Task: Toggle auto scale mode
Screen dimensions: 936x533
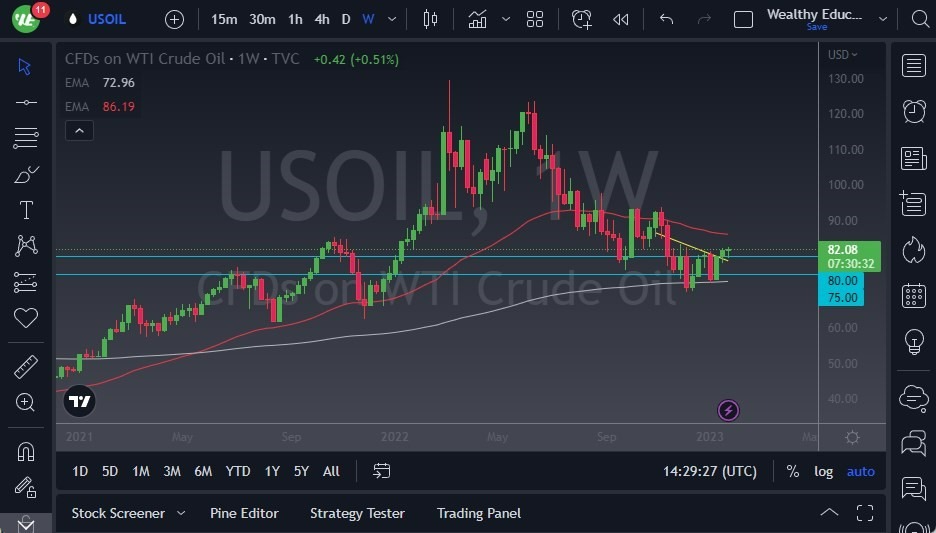Action: (861, 472)
